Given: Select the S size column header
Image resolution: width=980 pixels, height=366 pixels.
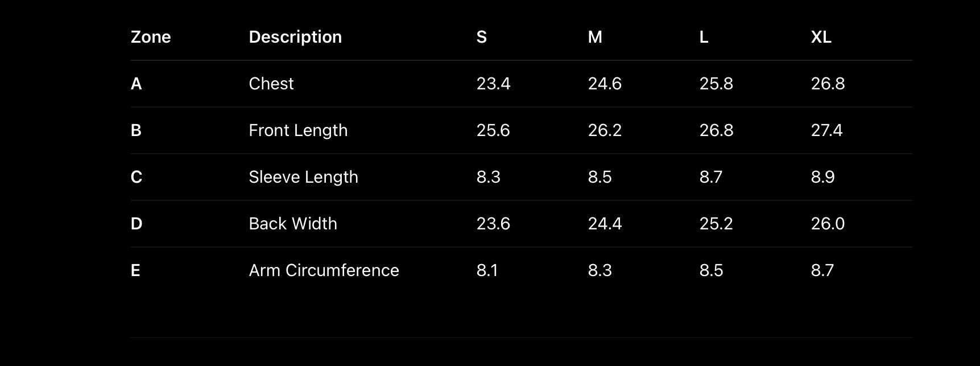Looking at the screenshot, I should click(x=481, y=37).
